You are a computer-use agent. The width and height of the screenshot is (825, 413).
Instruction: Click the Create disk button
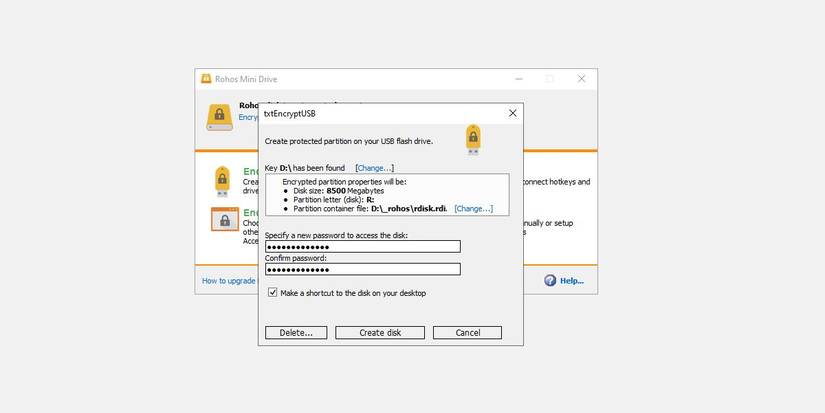click(x=380, y=333)
